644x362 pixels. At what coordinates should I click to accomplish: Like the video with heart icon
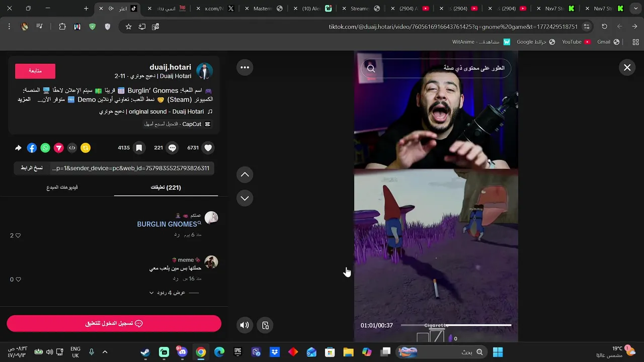pos(208,148)
